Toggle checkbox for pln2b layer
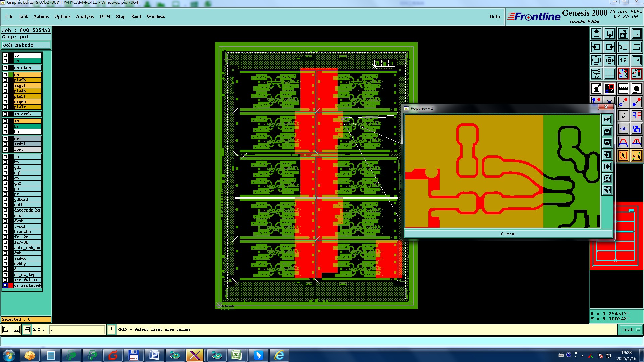 pos(5,80)
